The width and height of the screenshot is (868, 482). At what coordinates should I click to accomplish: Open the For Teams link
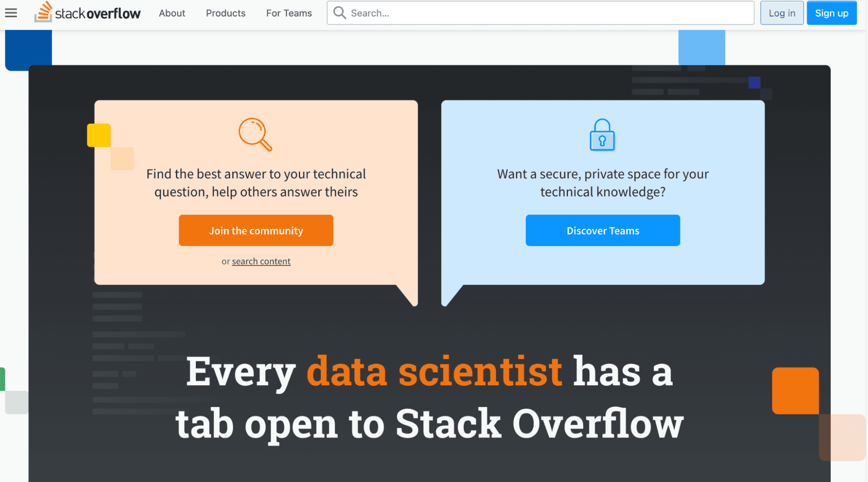click(289, 13)
